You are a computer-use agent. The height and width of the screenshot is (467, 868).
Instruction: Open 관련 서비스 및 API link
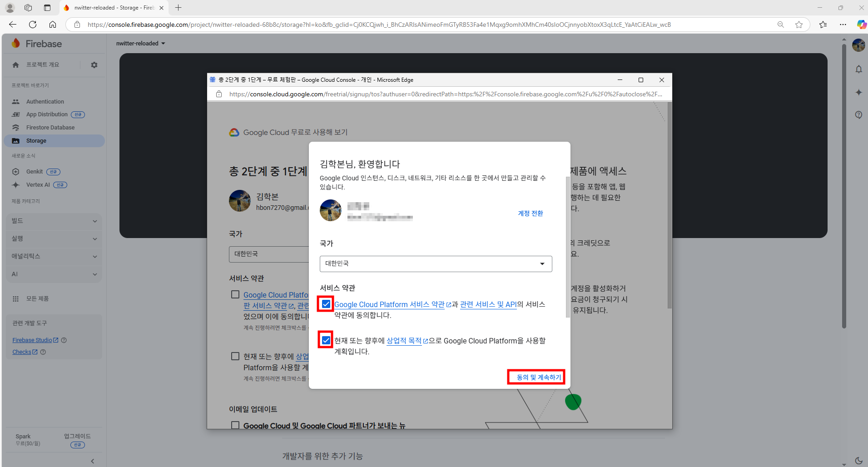488,305
